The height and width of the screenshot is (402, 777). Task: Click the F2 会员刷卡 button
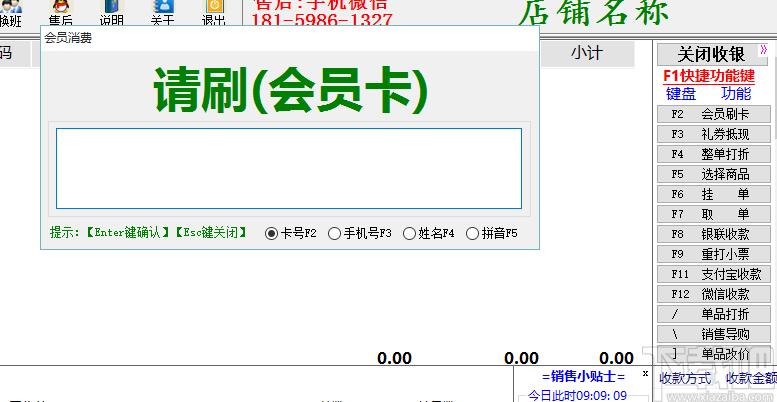[x=714, y=114]
